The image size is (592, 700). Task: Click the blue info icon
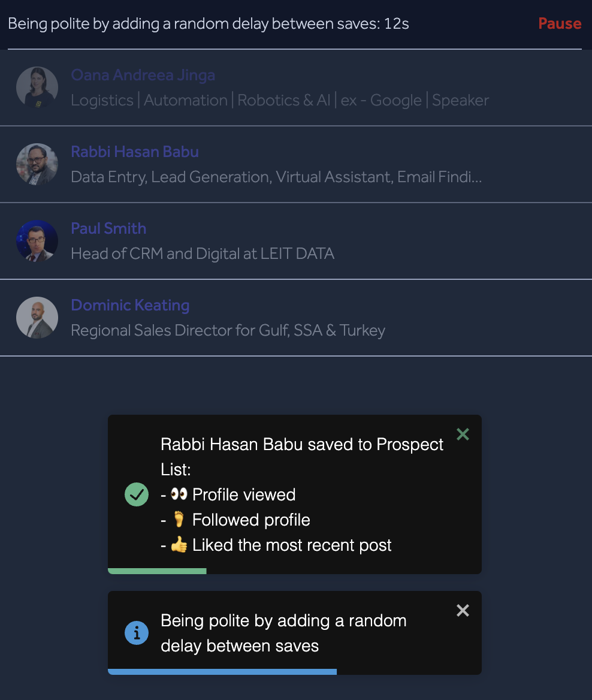click(x=137, y=633)
